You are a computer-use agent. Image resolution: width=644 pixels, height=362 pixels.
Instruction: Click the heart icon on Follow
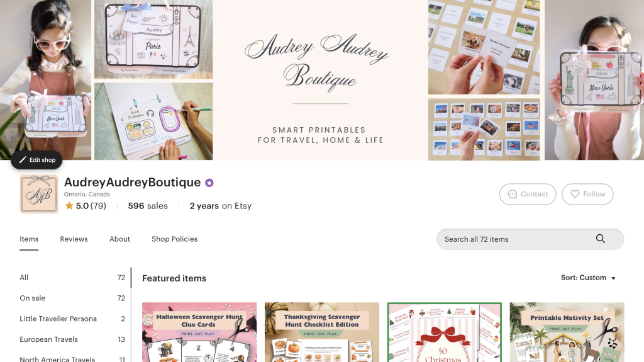click(x=575, y=194)
